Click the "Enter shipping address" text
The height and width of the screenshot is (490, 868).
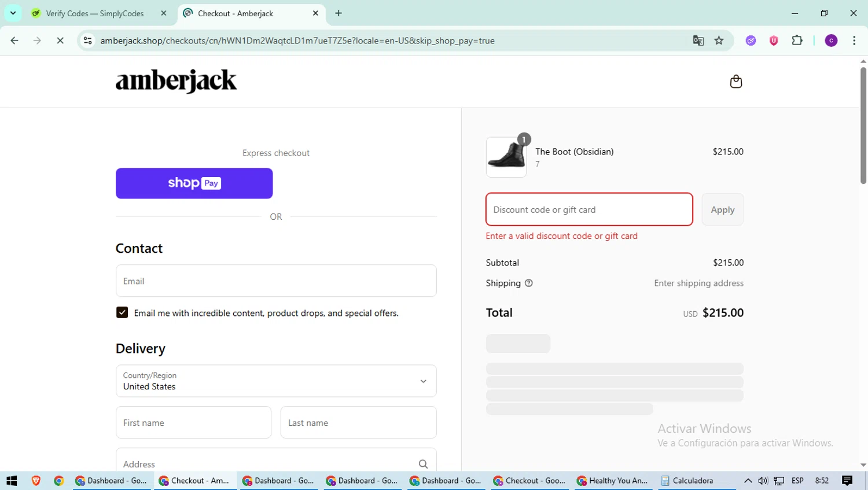pyautogui.click(x=698, y=283)
